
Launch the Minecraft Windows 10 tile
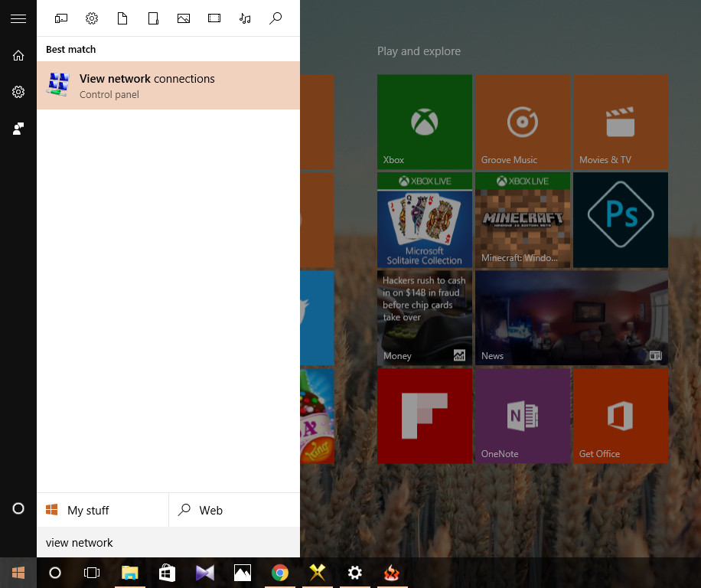click(x=523, y=220)
